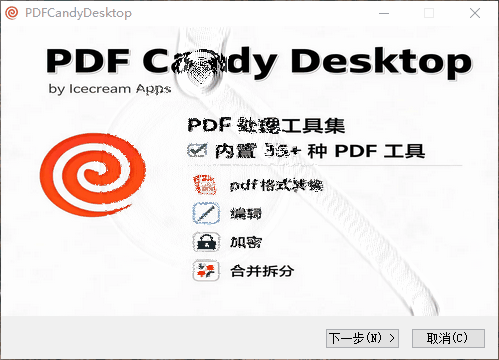Click the 加密 padlock icon
Image resolution: width=499 pixels, height=360 pixels.
click(206, 242)
